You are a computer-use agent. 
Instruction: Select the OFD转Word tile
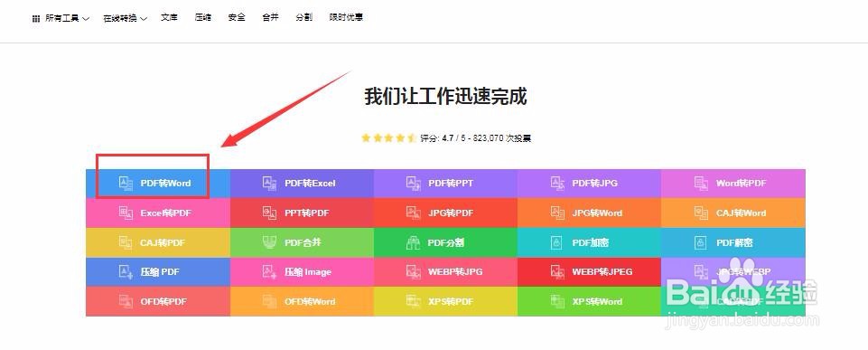pos(302,302)
